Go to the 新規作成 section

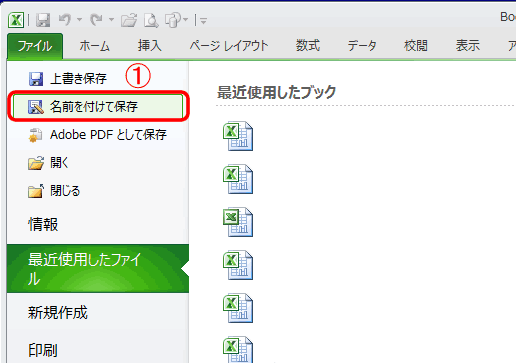coord(58,312)
